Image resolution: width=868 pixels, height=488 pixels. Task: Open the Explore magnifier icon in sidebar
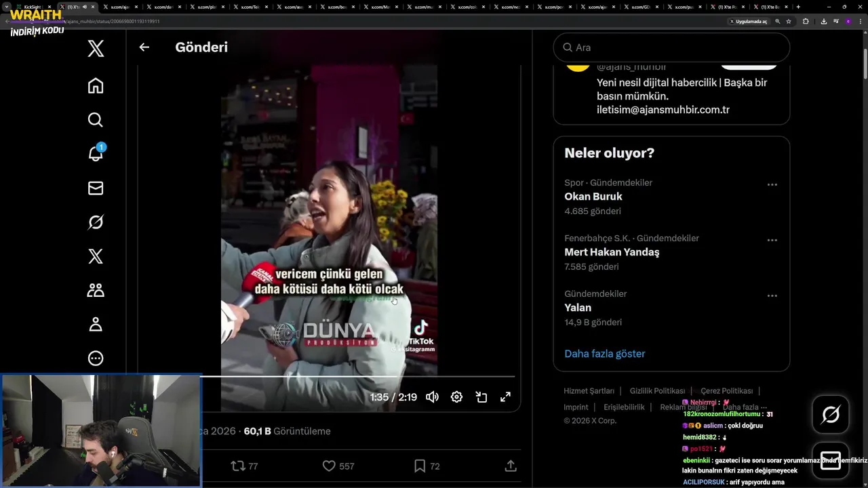(x=96, y=120)
